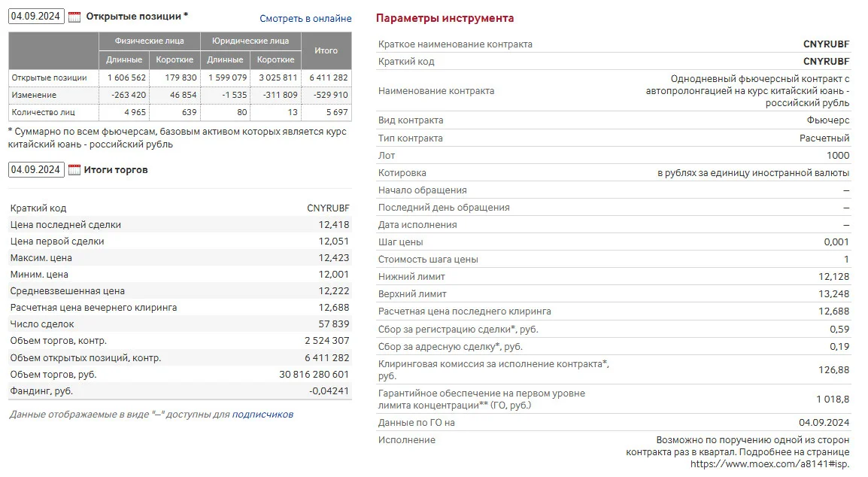
Task: Click clearing commission value 126,88
Action: tap(833, 370)
